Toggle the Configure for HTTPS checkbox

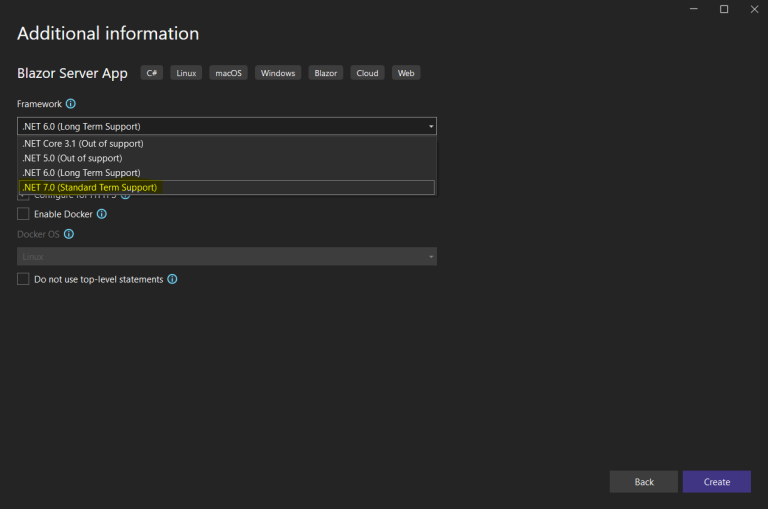click(23, 196)
